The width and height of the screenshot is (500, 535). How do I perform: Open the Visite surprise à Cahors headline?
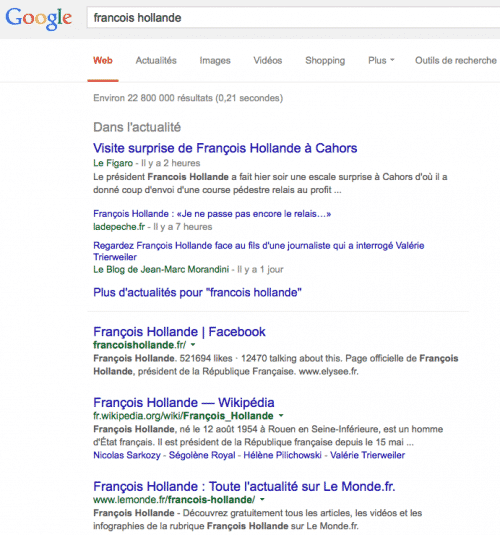point(225,148)
